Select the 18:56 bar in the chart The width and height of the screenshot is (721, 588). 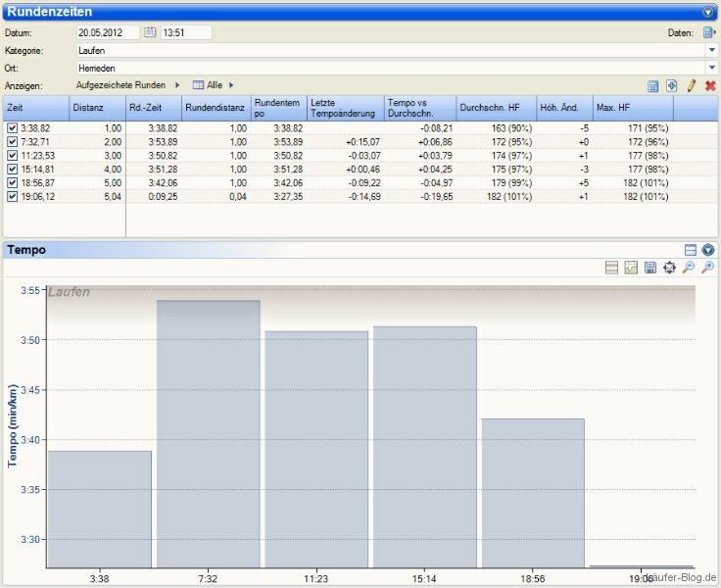click(533, 493)
